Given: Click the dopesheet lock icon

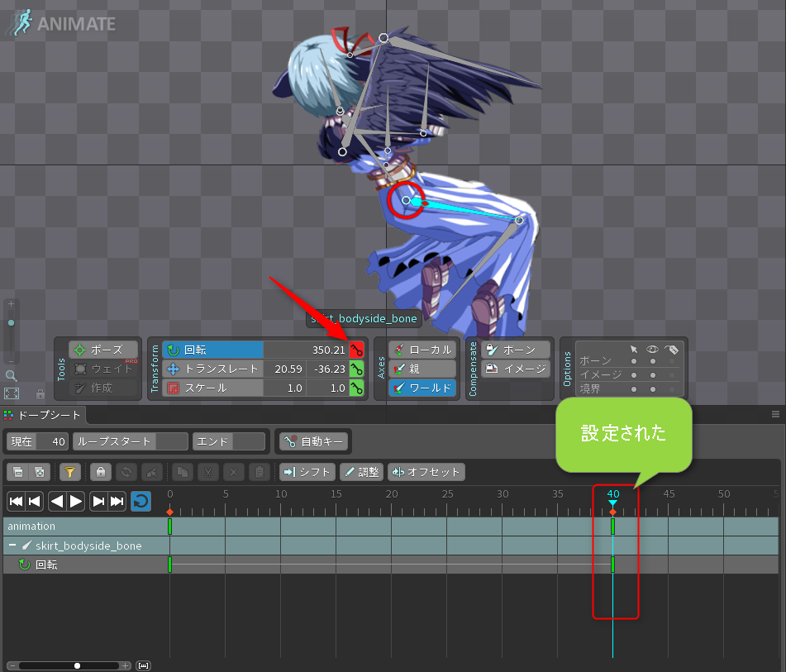Looking at the screenshot, I should click(101, 472).
